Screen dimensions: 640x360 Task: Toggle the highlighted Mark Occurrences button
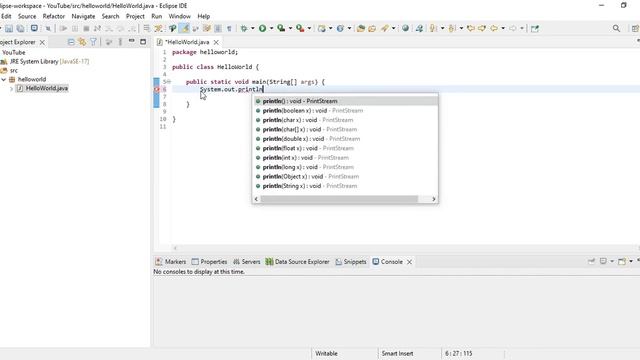[185, 28]
